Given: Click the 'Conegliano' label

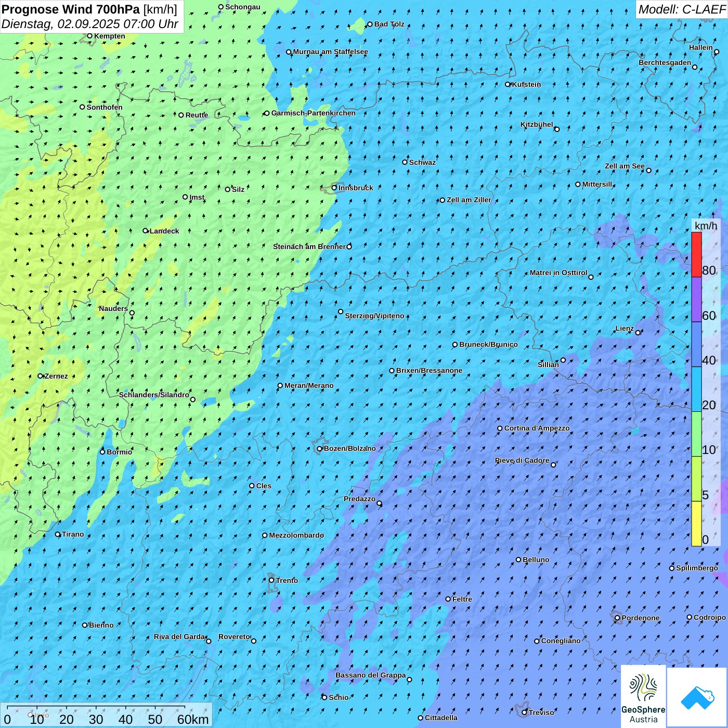Looking at the screenshot, I should (x=561, y=641).
